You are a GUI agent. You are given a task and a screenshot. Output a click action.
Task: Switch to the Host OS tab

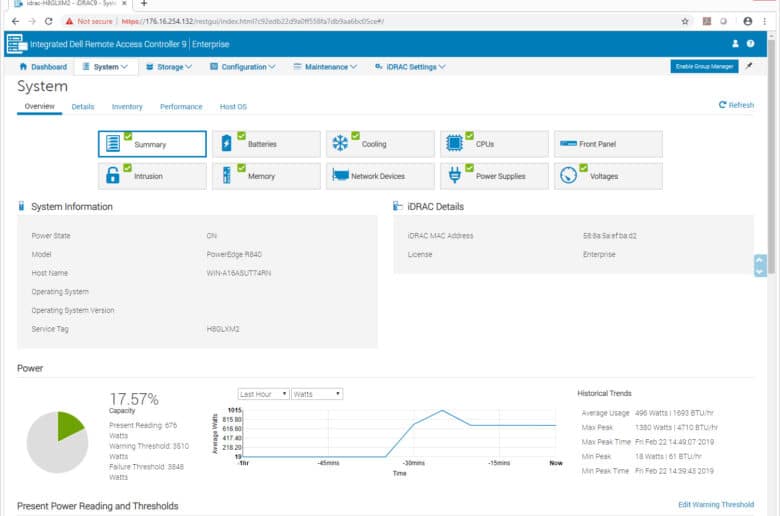(233, 107)
